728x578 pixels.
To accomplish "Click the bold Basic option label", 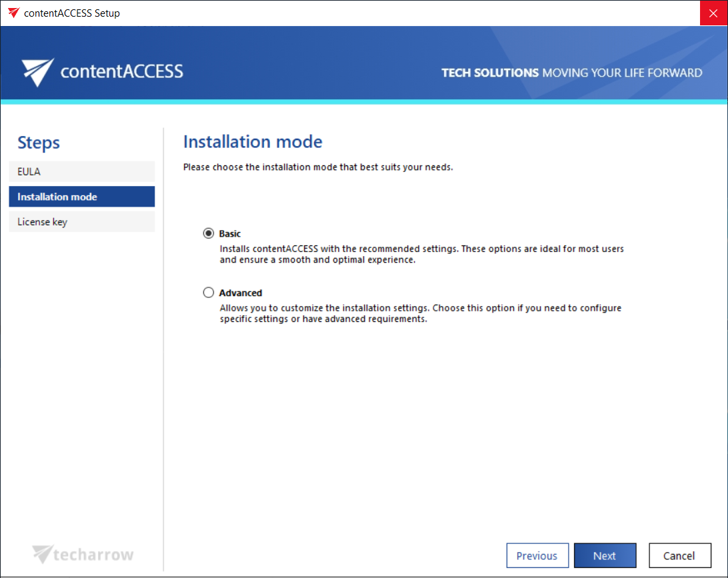I will (x=230, y=234).
